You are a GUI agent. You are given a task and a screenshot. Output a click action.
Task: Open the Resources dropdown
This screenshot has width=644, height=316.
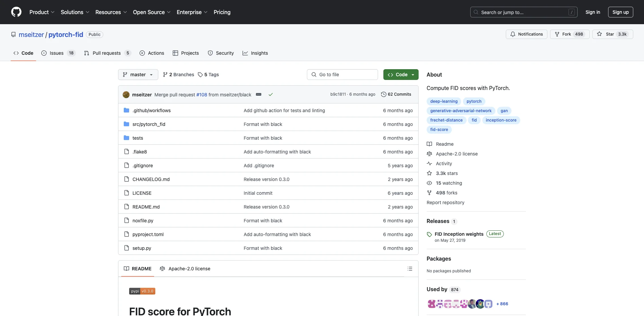click(x=111, y=12)
